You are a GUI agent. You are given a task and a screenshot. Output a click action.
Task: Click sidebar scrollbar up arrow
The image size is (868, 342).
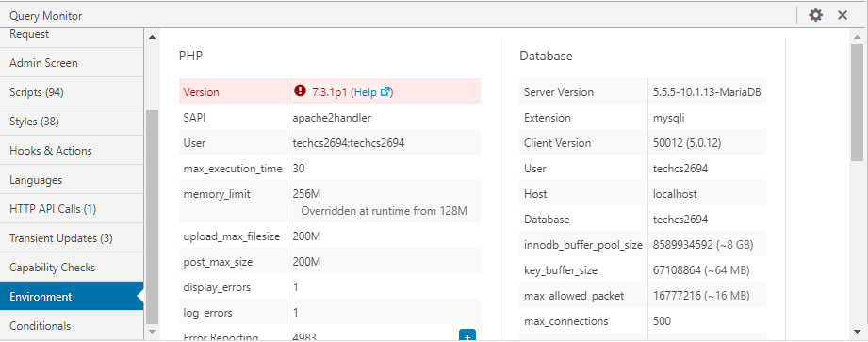(153, 37)
